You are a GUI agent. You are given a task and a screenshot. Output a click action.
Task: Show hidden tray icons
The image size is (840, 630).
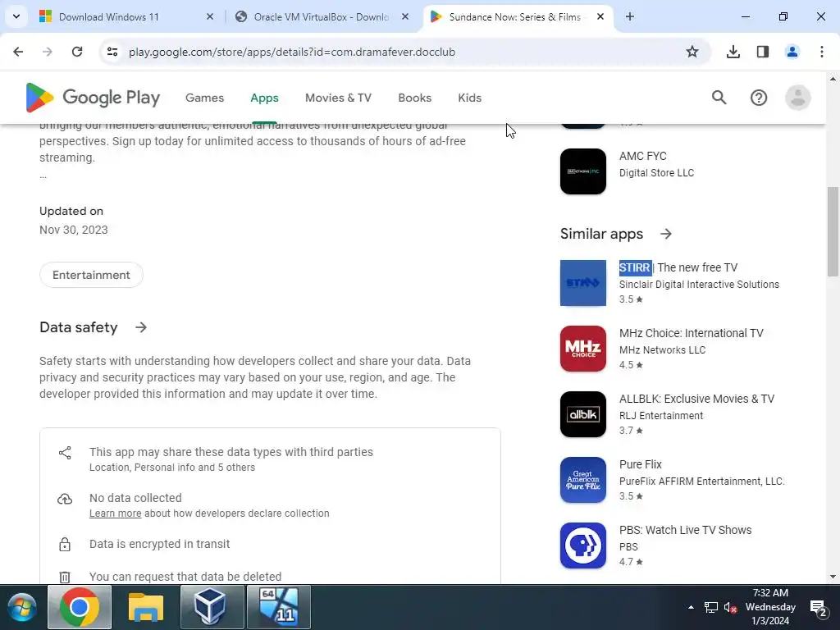[691, 607]
